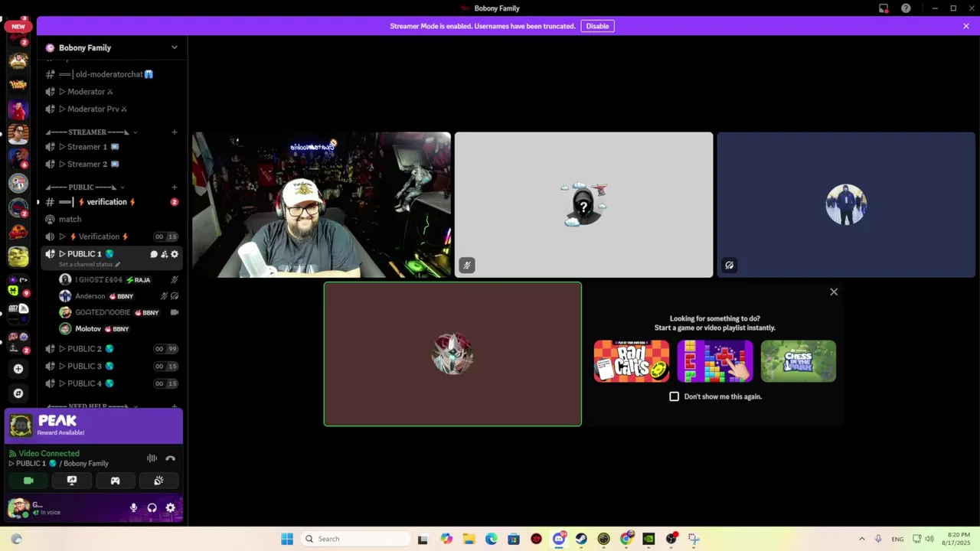
Task: Close the activity suggestion card
Action: coord(834,292)
